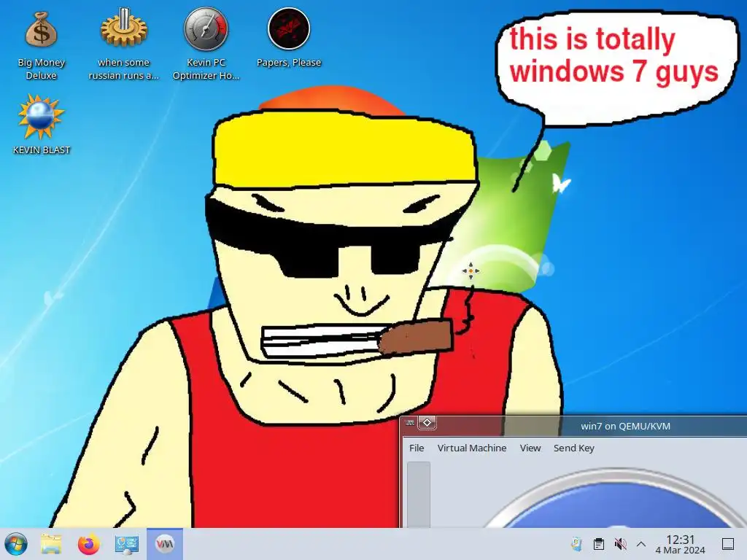The width and height of the screenshot is (747, 560).
Task: Open the Send Key menu
Action: pos(573,448)
